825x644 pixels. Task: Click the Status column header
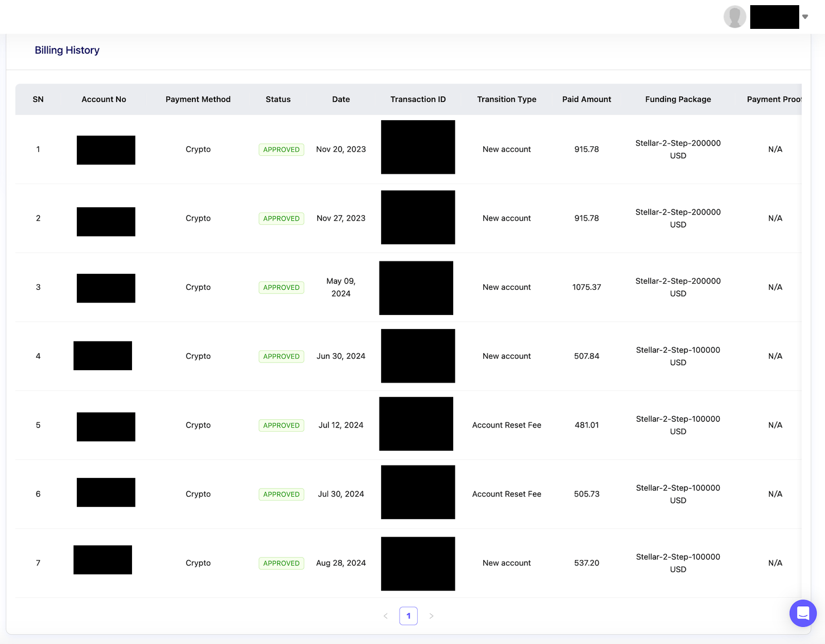(278, 99)
